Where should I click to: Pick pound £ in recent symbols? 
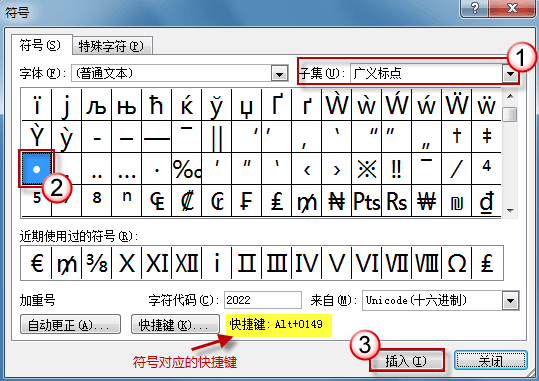(x=487, y=263)
